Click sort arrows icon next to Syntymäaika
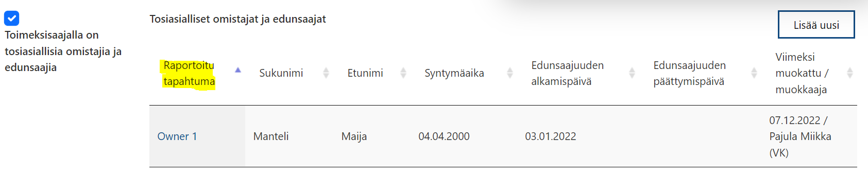 (510, 73)
